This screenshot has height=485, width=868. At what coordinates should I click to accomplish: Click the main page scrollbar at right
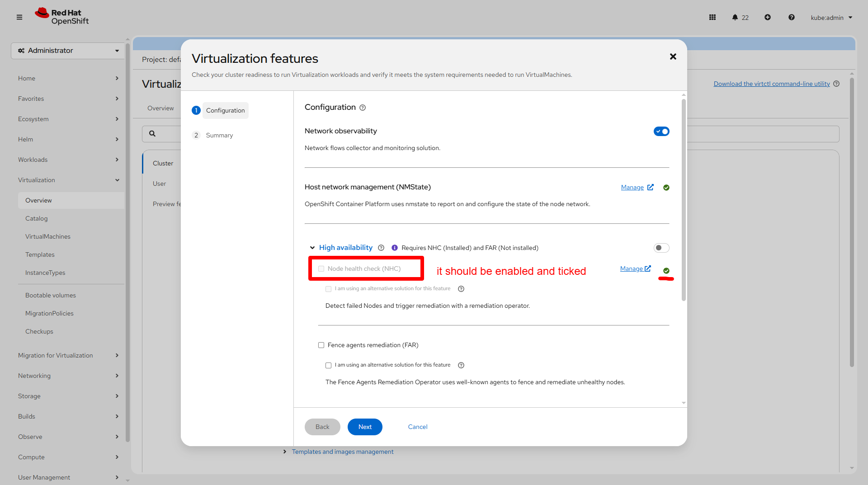[852, 222]
